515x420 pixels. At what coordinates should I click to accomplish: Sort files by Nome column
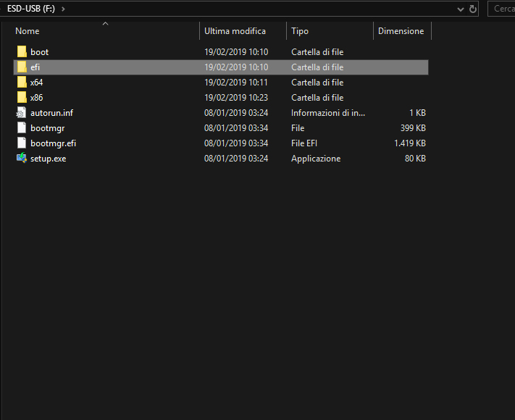(106, 31)
